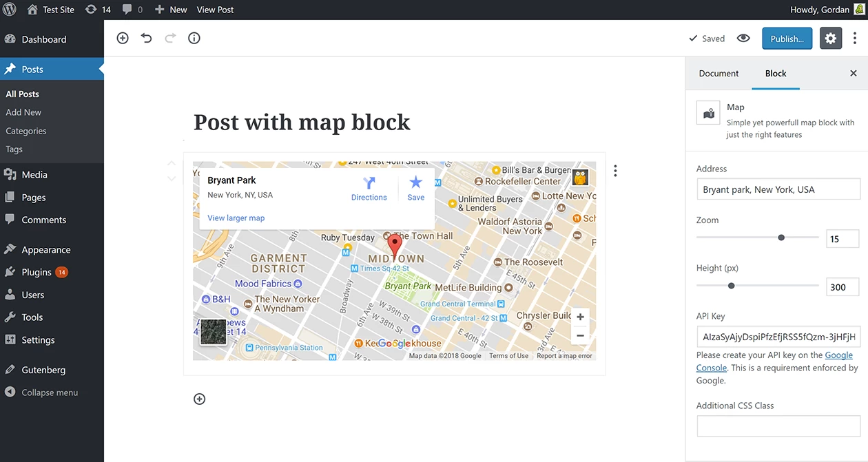The height and width of the screenshot is (462, 868).
Task: Open the New content menu
Action: [171, 10]
